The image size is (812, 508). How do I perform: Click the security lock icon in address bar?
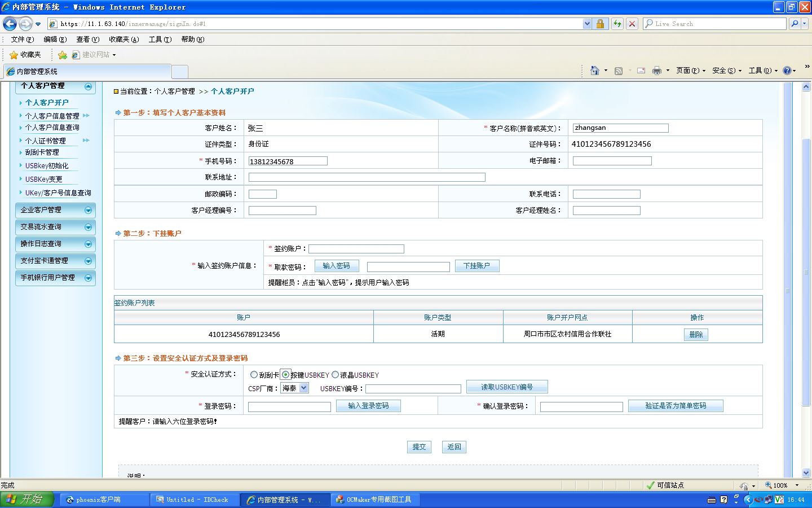[600, 24]
